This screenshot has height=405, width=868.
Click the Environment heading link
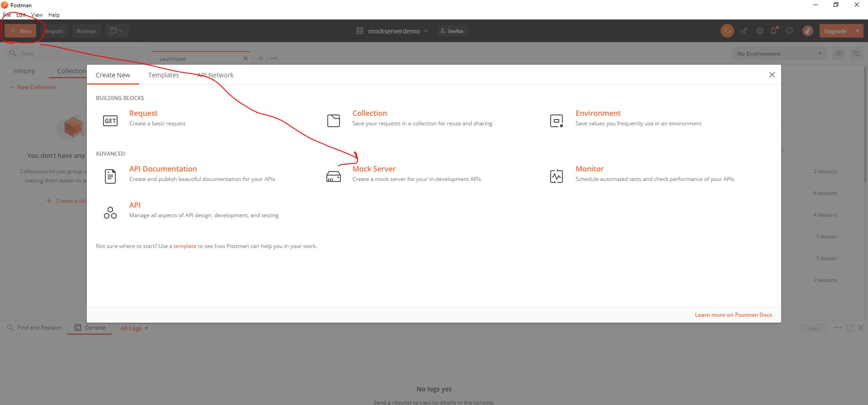point(598,113)
